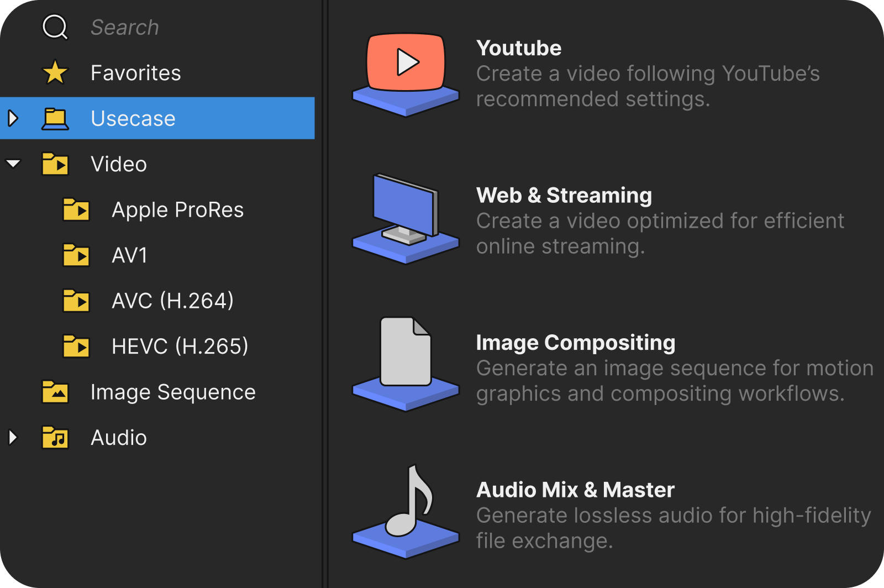Choose the Audio Mix & Master title

click(575, 490)
